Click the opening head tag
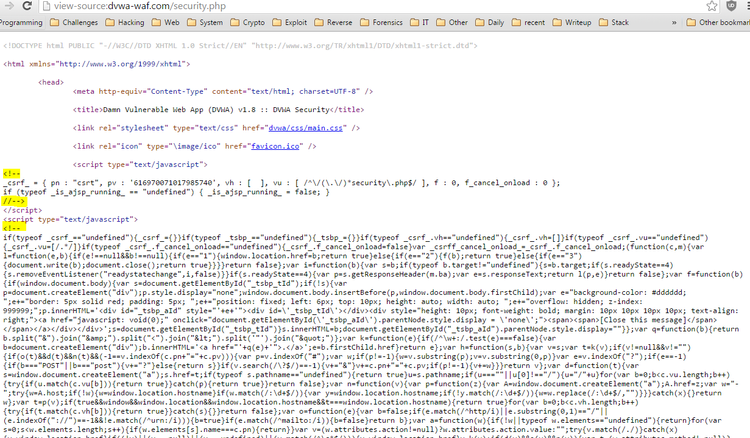Image resolution: width=750 pixels, height=438 pixels. point(51,82)
